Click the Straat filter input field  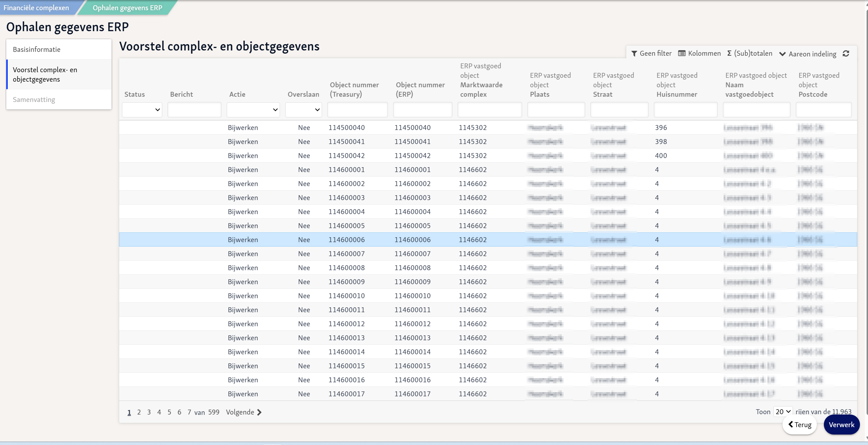(x=619, y=110)
